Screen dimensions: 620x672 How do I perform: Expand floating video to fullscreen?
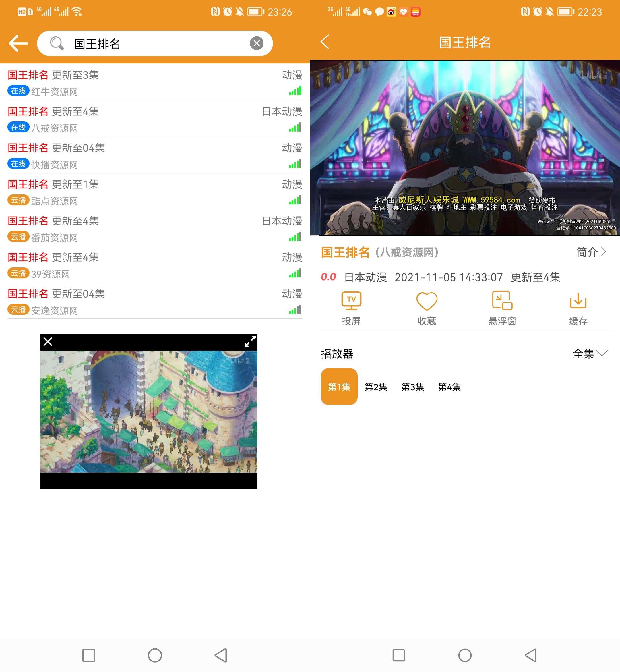coord(250,342)
